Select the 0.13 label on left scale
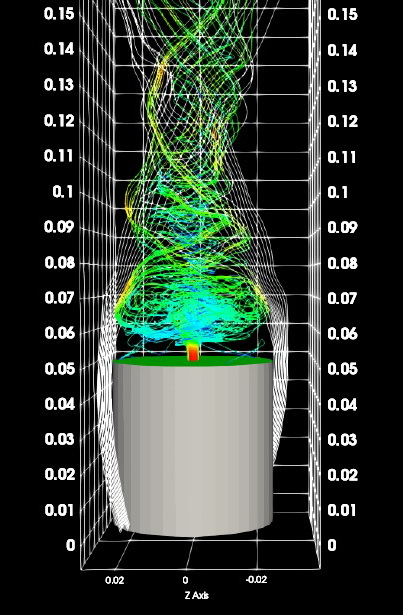The height and width of the screenshot is (615, 403). [x=59, y=85]
